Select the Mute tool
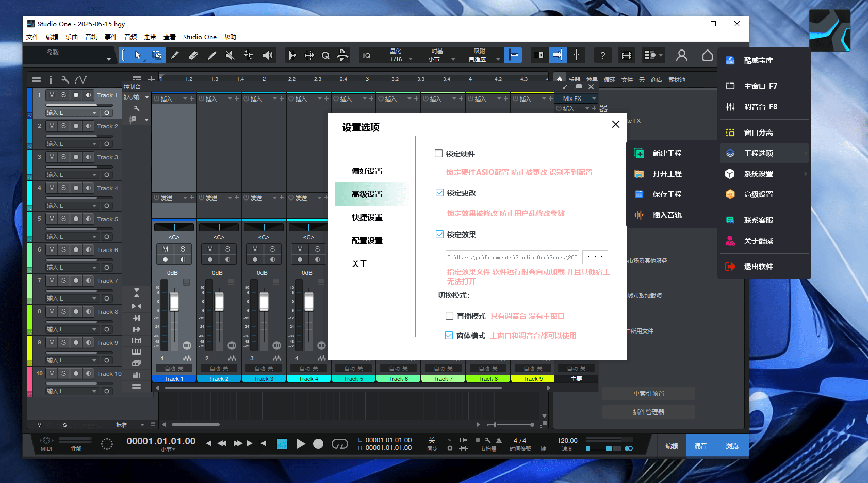The image size is (868, 483). pos(230,55)
